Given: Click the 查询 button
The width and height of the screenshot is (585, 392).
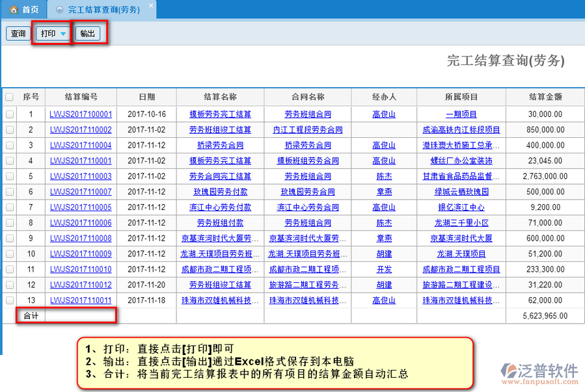Looking at the screenshot, I should tap(18, 34).
